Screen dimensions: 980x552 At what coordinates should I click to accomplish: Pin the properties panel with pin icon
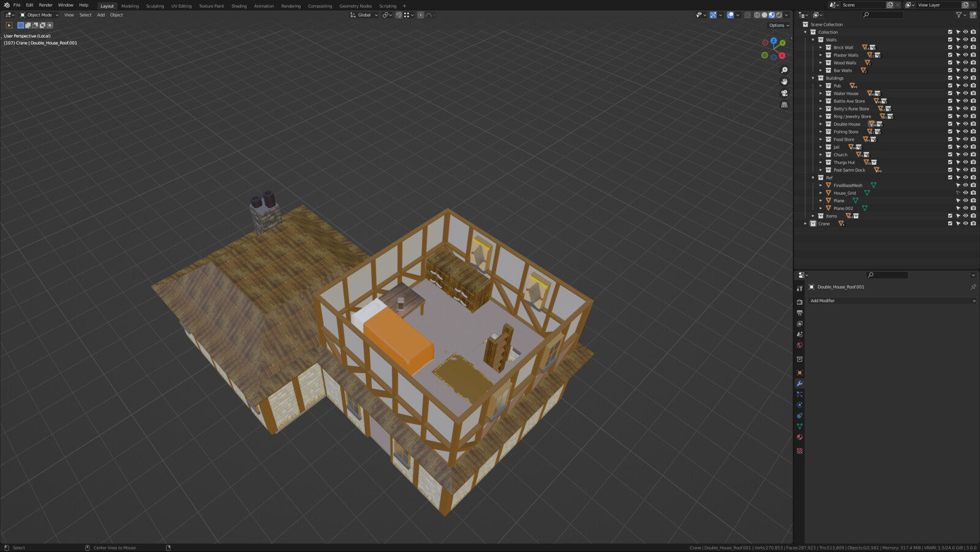(x=973, y=287)
